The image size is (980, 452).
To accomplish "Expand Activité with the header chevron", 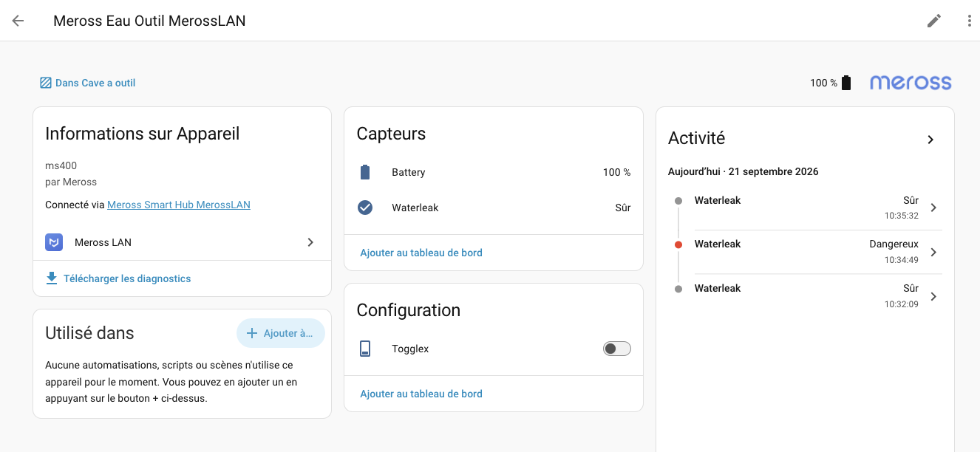I will pyautogui.click(x=930, y=139).
